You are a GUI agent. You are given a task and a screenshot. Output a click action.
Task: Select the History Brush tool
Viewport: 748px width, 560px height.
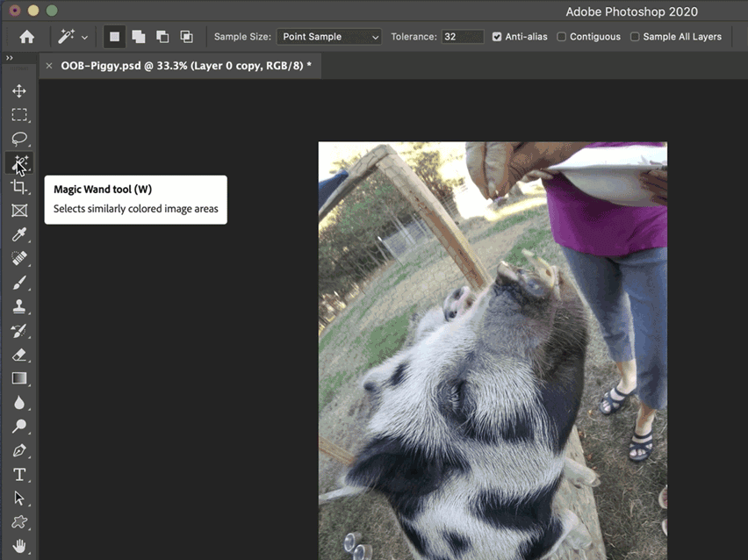pos(19,330)
